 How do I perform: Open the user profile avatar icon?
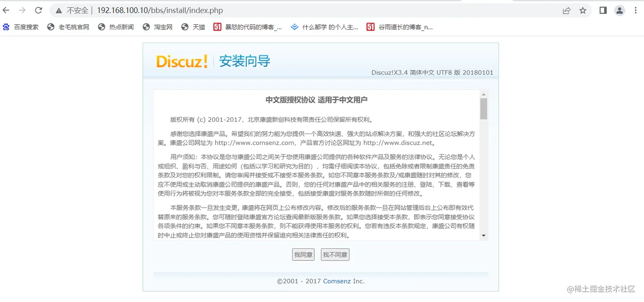(619, 10)
